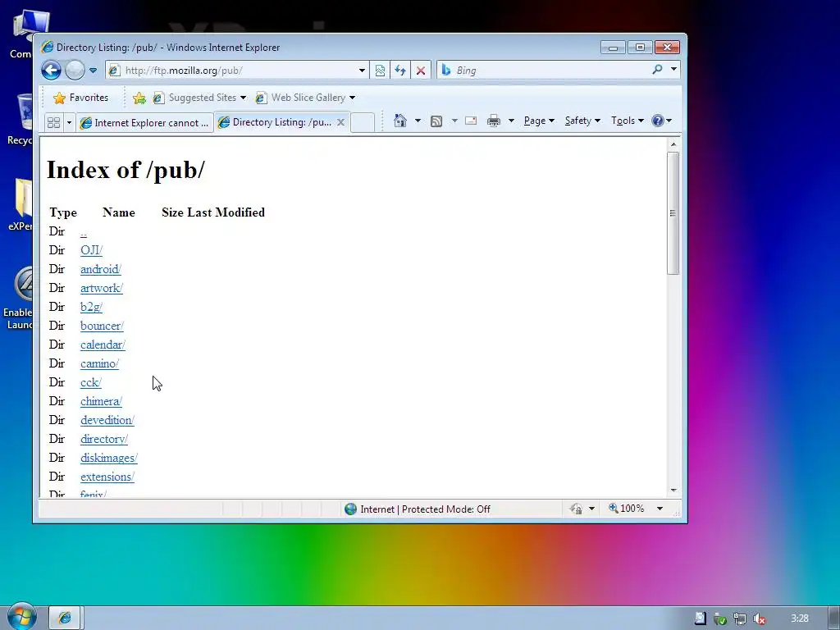Screen dimensions: 840x630
Task: Open the calendar/ directory link
Action: [103, 345]
